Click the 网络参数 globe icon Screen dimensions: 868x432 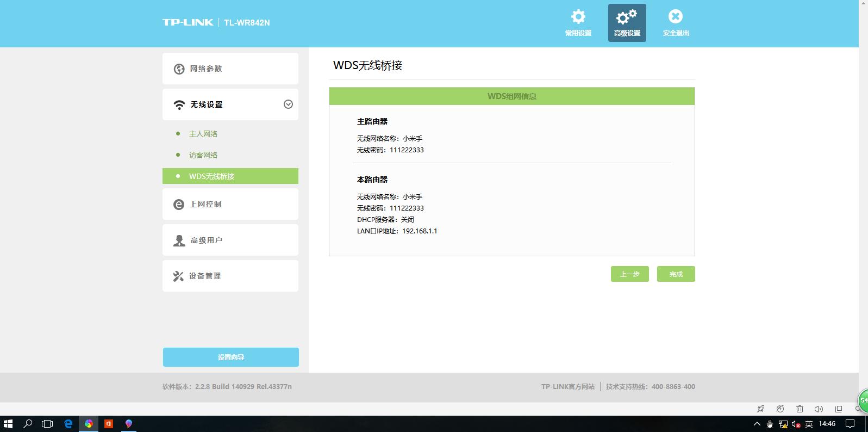(x=179, y=69)
